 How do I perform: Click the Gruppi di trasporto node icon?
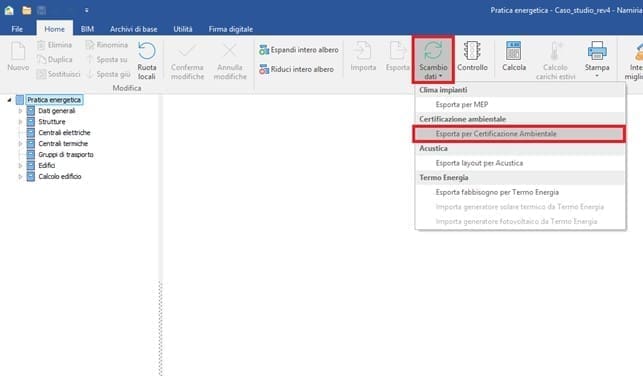(31, 155)
